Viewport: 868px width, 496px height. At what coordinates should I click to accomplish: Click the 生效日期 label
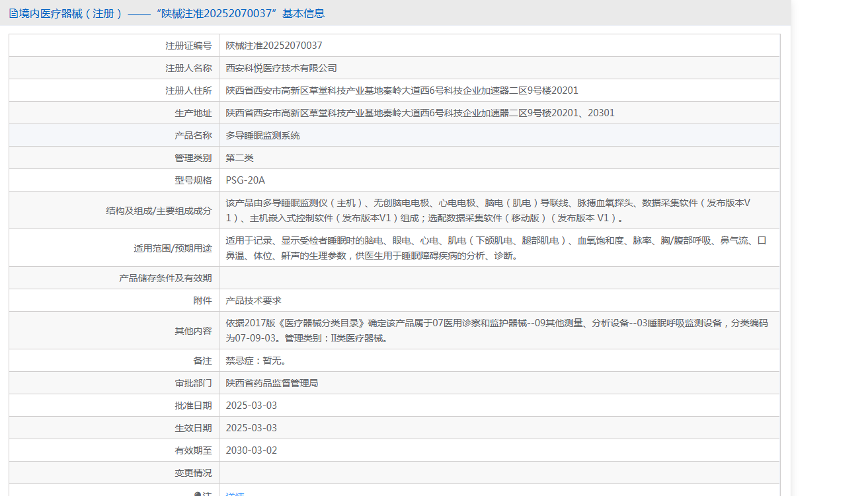click(x=193, y=428)
